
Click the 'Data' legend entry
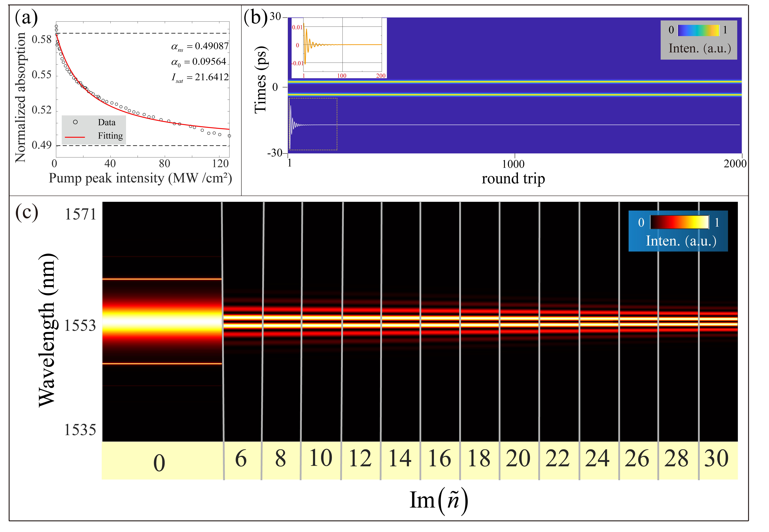(x=107, y=122)
